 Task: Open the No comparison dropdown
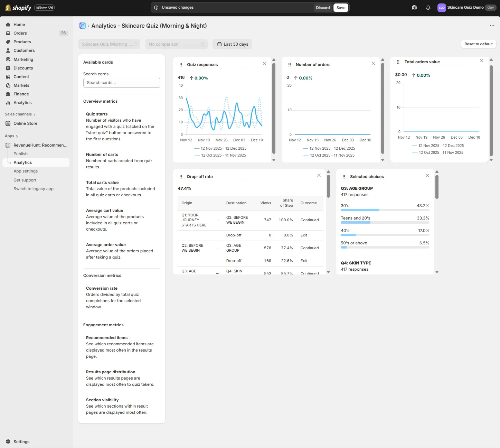[x=177, y=44]
